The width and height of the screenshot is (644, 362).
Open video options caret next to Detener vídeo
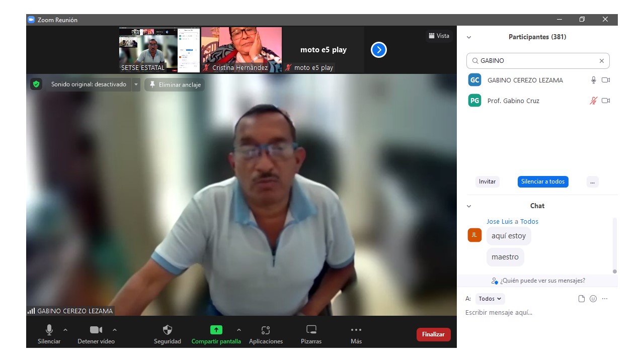click(115, 330)
